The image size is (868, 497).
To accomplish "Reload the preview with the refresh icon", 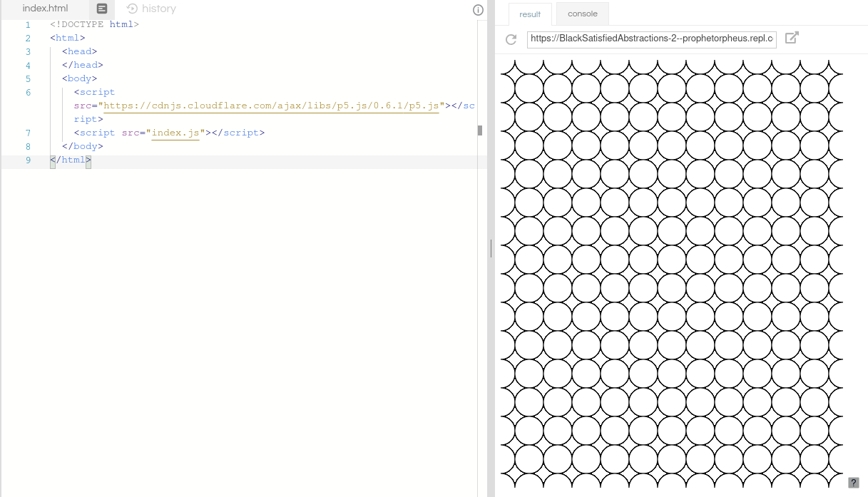I will (511, 39).
